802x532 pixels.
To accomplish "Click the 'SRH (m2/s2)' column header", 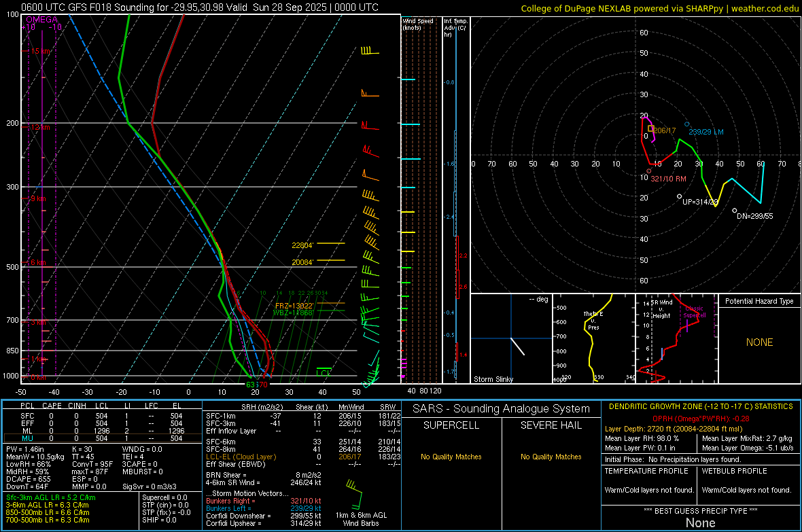I will point(262,407).
